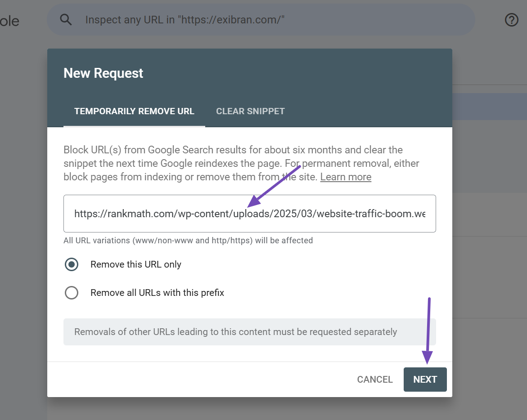Click the Next button
The image size is (527, 420).
pos(425,380)
